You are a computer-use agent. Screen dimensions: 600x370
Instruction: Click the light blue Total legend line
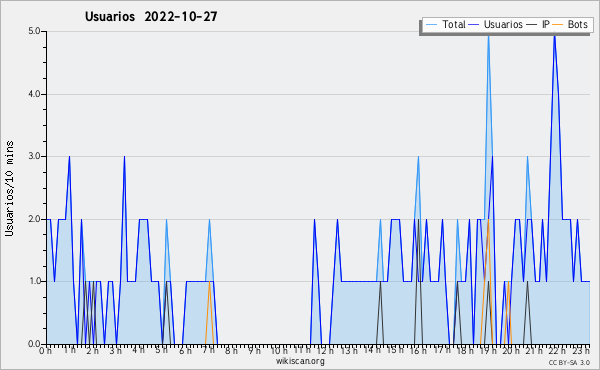pos(431,25)
